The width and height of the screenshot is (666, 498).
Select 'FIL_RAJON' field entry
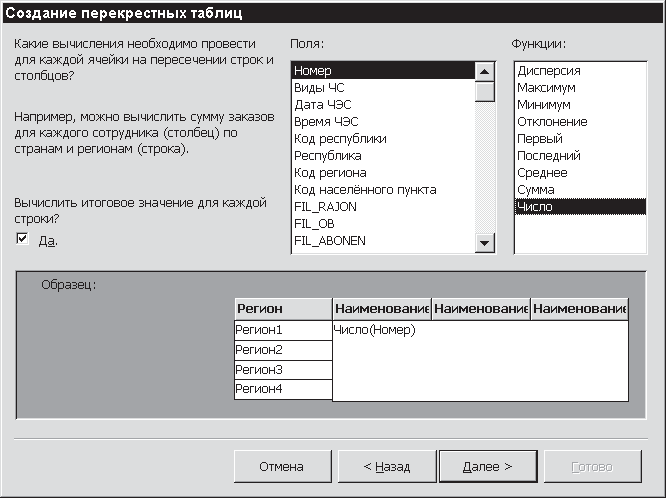coord(325,207)
